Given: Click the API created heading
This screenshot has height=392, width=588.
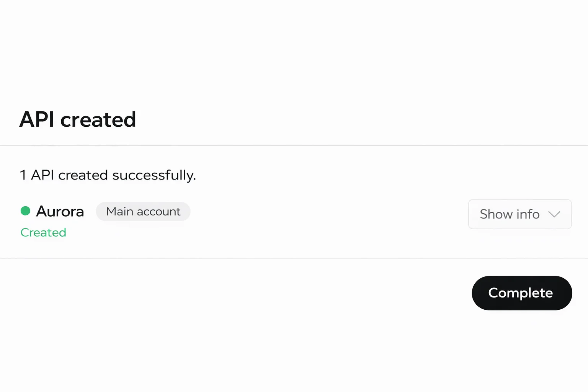Looking at the screenshot, I should pyautogui.click(x=78, y=119).
